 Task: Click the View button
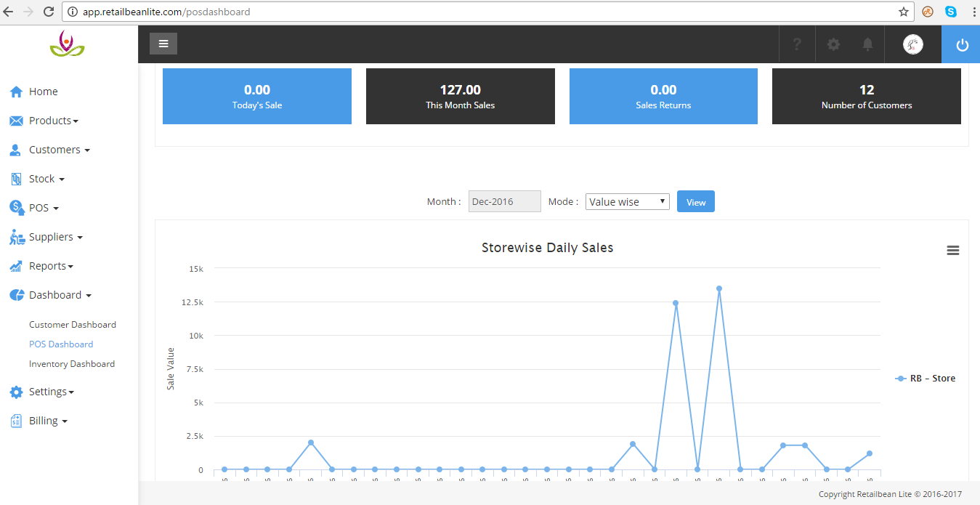695,202
